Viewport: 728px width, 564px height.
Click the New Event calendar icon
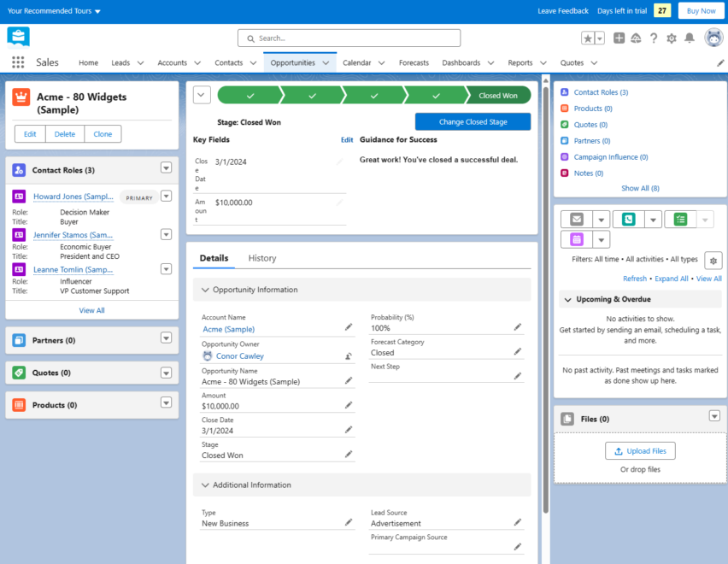tap(577, 239)
